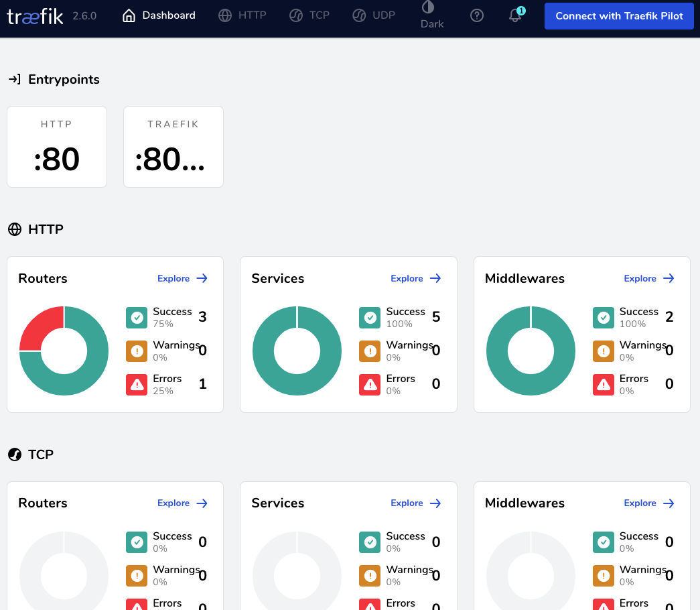This screenshot has width=700, height=610.
Task: Explore HTTP Routers
Action: coord(182,278)
